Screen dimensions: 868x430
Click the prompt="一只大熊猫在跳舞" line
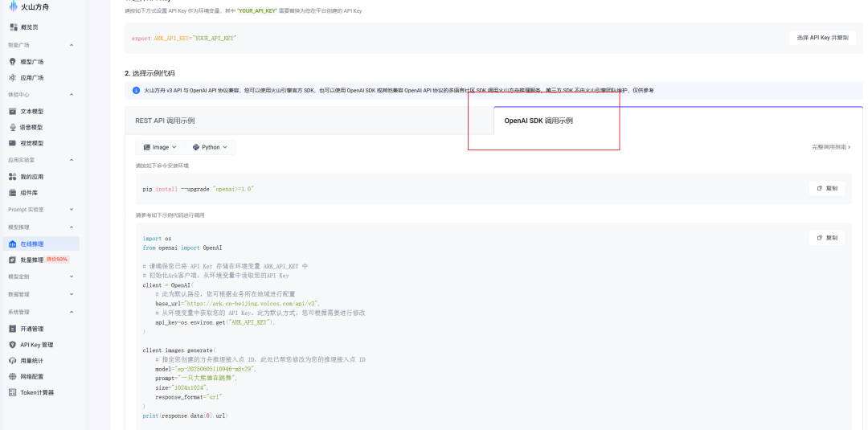(x=197, y=378)
